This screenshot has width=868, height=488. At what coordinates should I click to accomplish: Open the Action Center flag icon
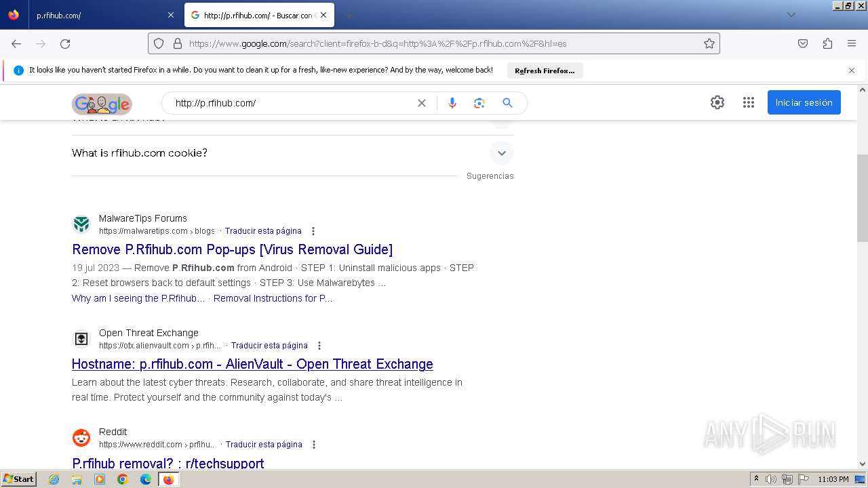pos(804,479)
